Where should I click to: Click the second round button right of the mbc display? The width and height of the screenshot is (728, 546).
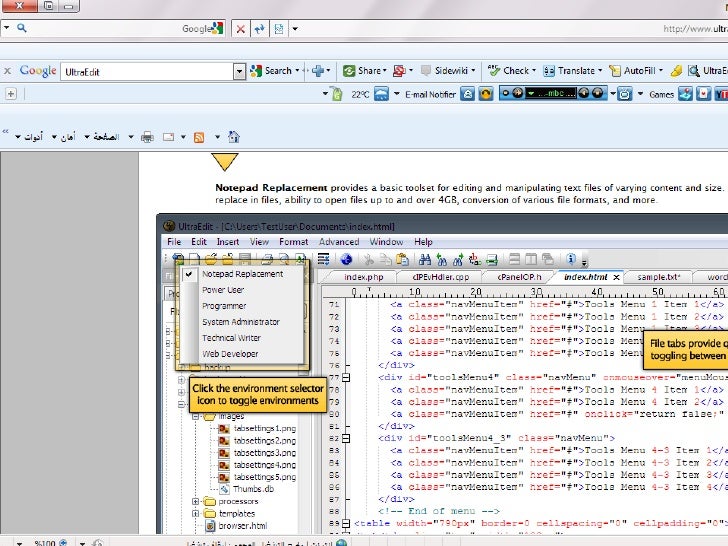597,93
